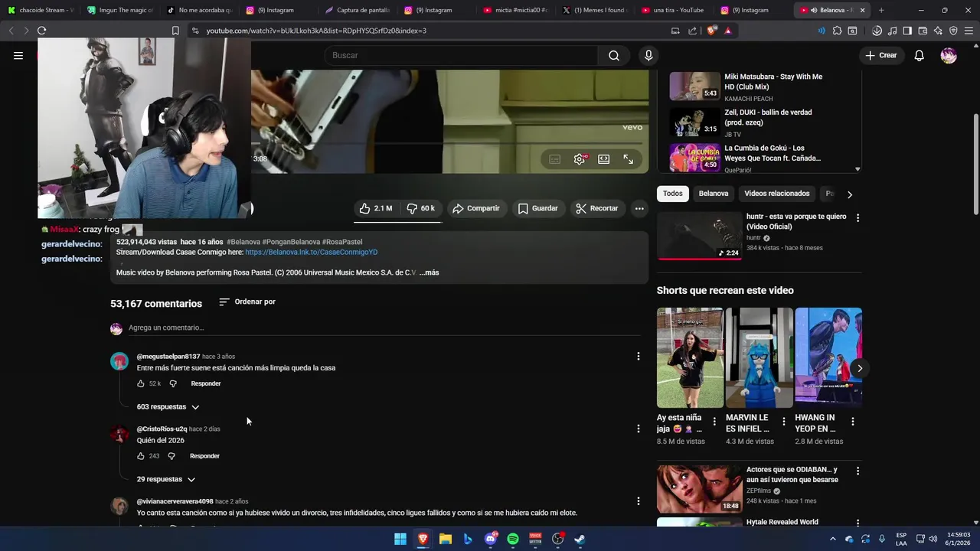This screenshot has height=551, width=980.
Task: Click the Recortar clip button
Action: tap(596, 208)
